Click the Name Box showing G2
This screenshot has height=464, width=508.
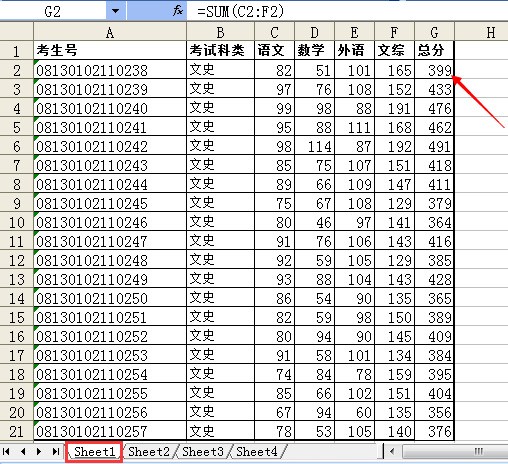click(53, 11)
